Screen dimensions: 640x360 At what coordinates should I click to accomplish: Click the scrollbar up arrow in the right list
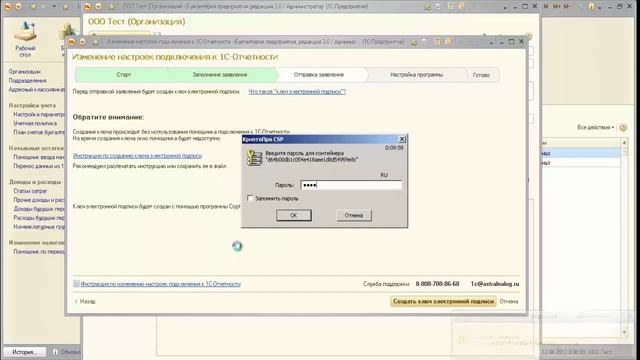(x=624, y=142)
